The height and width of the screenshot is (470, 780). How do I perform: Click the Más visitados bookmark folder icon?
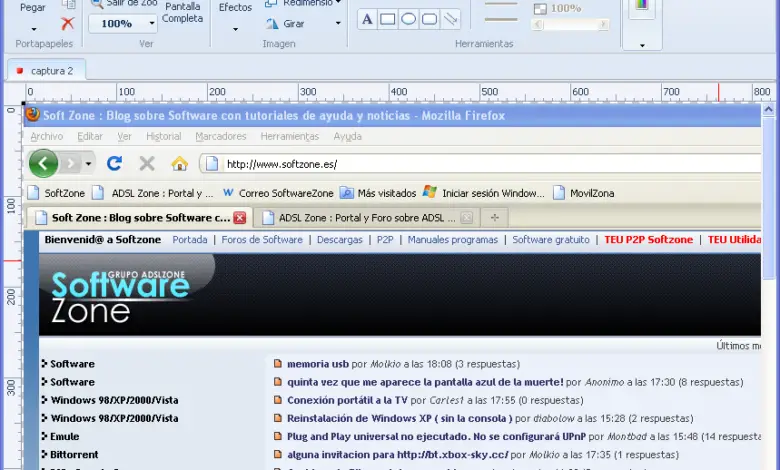coord(347,193)
